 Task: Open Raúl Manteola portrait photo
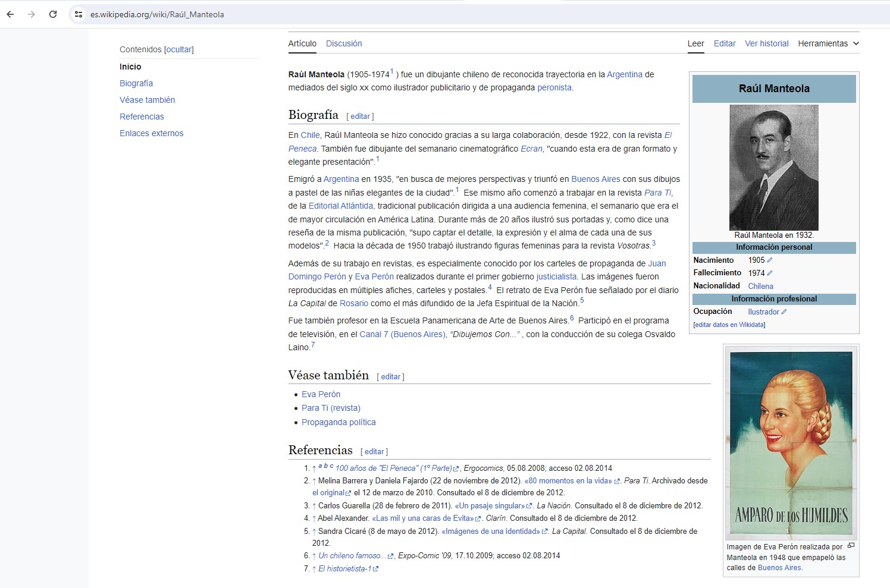pos(774,168)
